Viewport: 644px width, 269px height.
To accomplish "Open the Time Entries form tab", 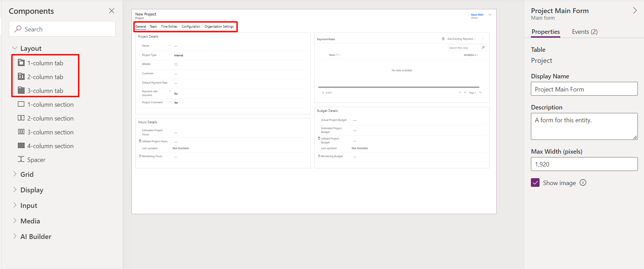I will point(169,27).
